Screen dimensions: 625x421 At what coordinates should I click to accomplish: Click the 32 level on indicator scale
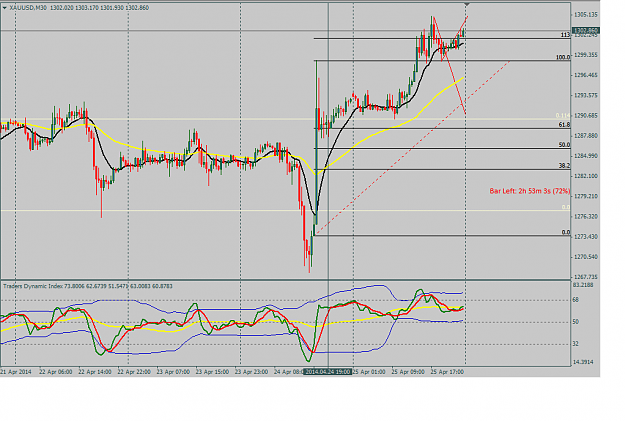(576, 344)
